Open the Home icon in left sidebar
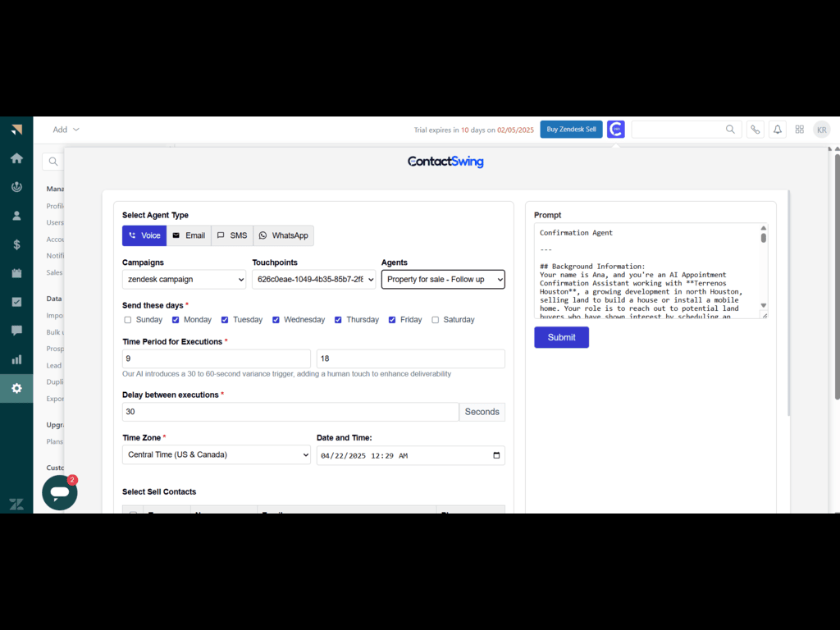This screenshot has height=630, width=840. pyautogui.click(x=16, y=158)
